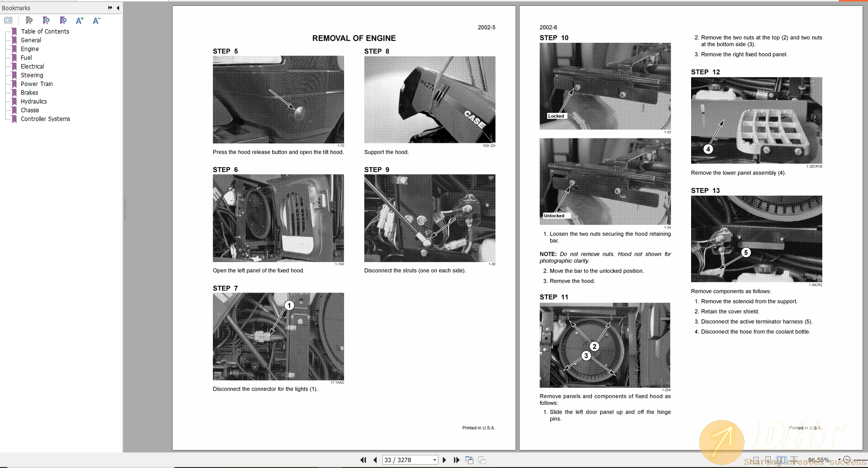
Task: Increase bookmark text size with A+ icon
Action: click(79, 20)
